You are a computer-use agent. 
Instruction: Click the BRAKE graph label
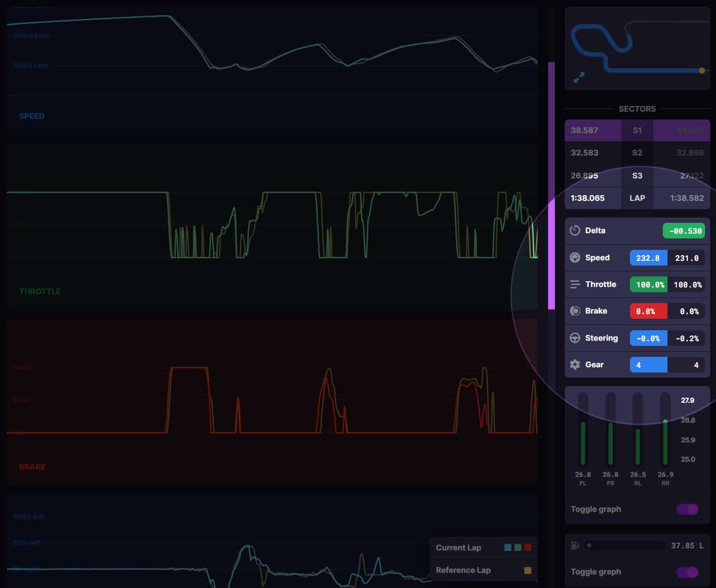tap(32, 467)
